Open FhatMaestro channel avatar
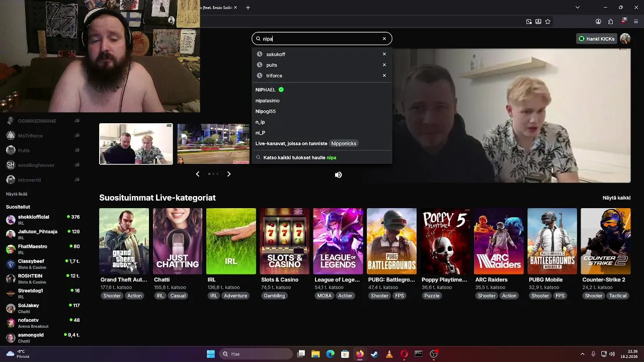Screen dimensions: 644x362 11,249
